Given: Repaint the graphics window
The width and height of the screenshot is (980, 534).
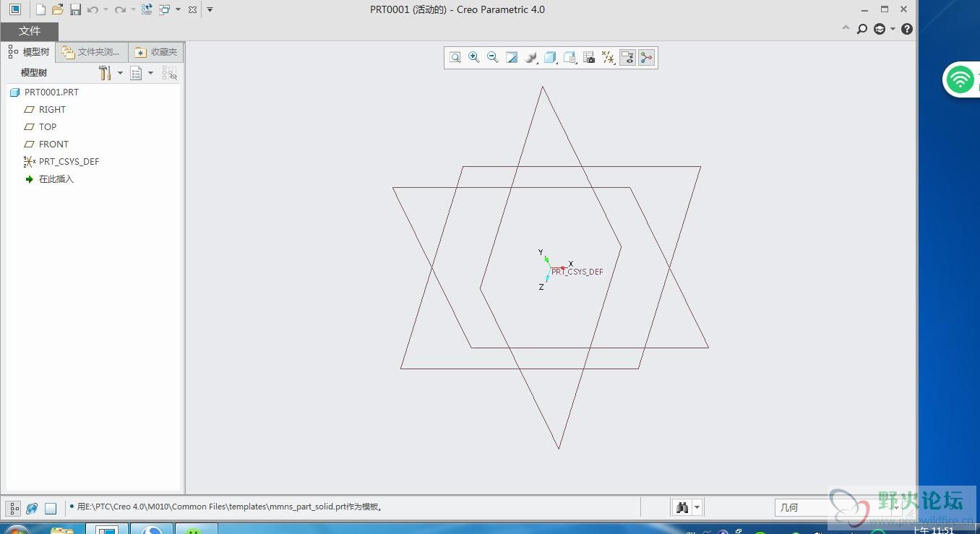Looking at the screenshot, I should click(x=512, y=58).
